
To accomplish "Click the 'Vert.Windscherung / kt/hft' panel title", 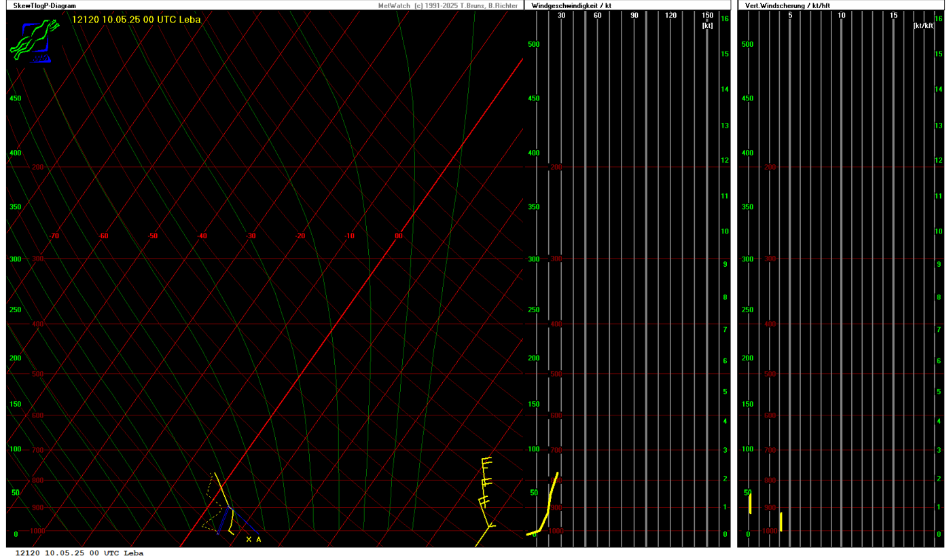I will click(x=787, y=5).
